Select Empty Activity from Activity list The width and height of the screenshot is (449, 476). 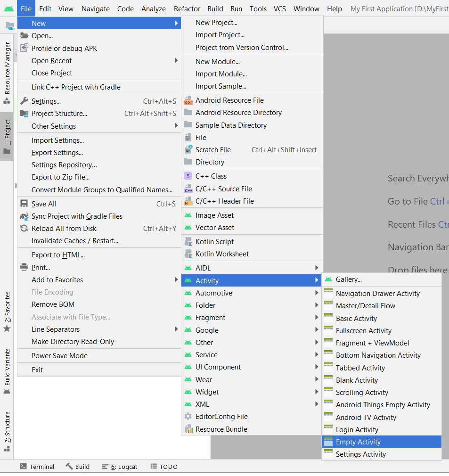382,442
